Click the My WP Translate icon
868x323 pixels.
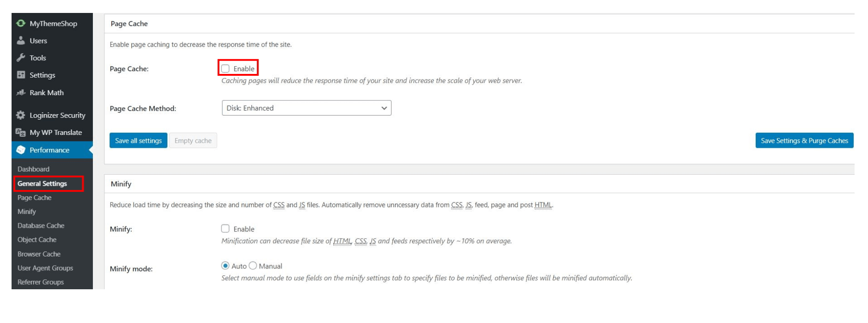point(21,133)
